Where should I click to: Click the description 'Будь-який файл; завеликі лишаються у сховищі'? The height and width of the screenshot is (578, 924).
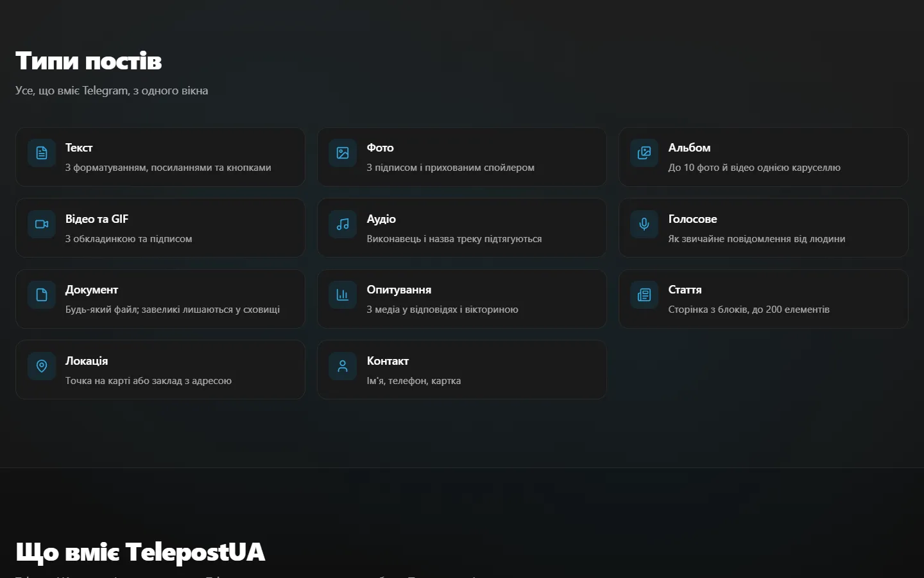[x=173, y=310]
